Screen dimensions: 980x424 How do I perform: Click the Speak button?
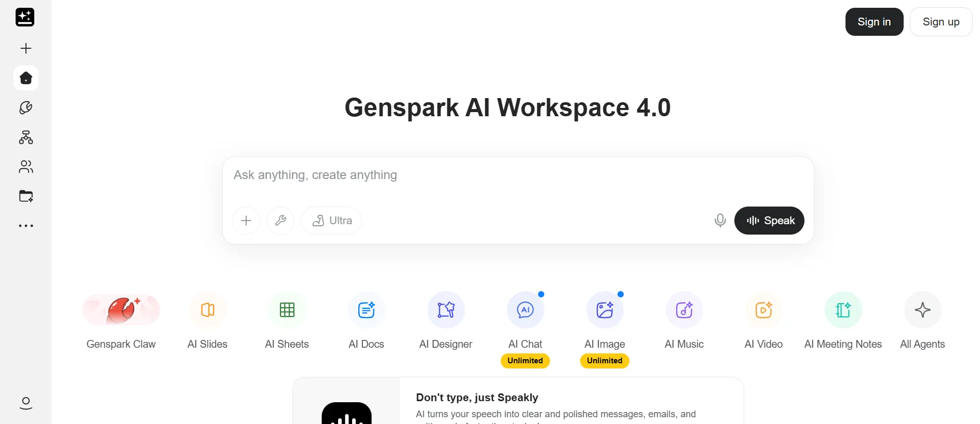tap(769, 221)
